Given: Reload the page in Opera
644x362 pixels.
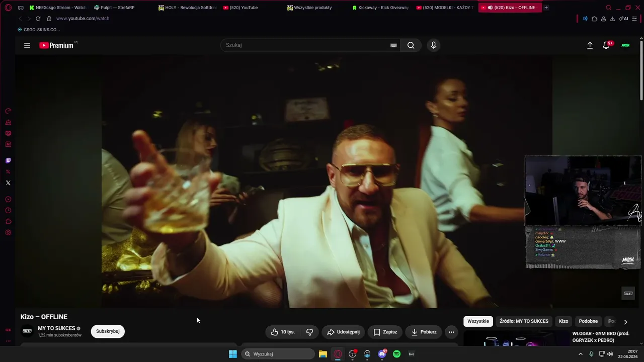Looking at the screenshot, I should click(x=38, y=19).
